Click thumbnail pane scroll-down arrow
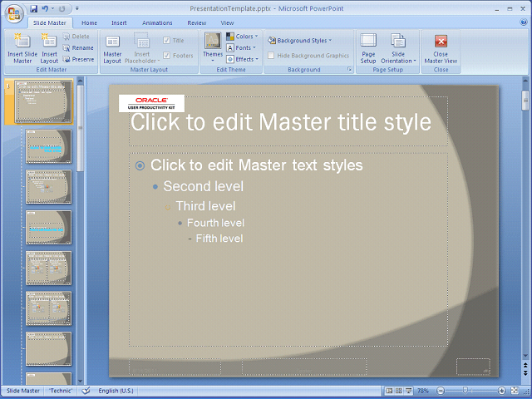 coord(81,382)
